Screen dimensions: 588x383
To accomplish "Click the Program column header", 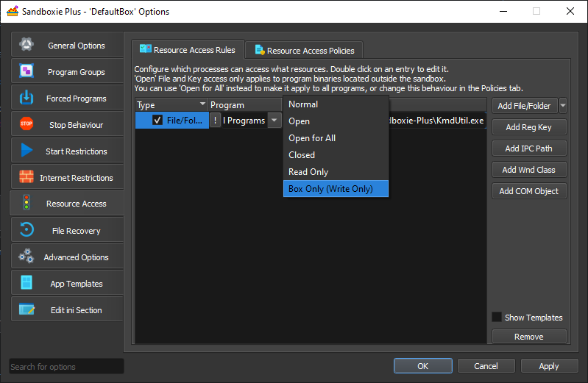I will pos(245,105).
